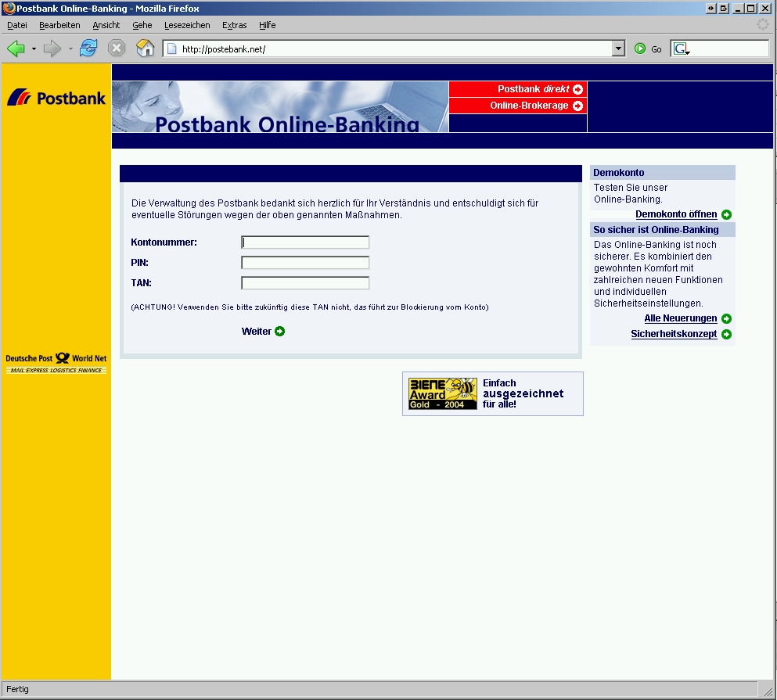Click the Postbank logo in the sidebar
777x700 pixels.
point(56,98)
